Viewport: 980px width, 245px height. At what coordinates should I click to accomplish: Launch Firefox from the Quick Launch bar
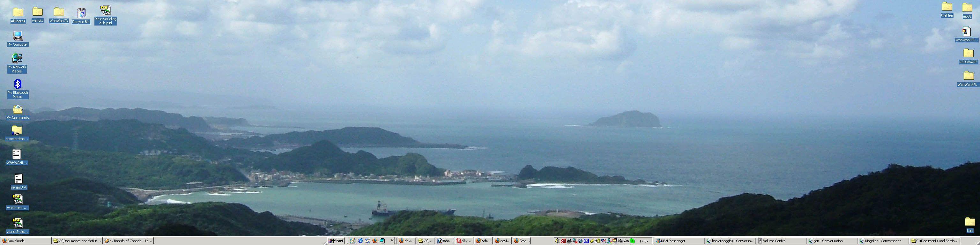point(375,241)
